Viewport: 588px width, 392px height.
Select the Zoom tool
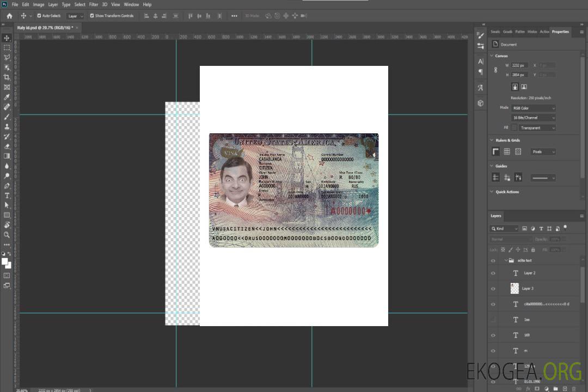point(7,235)
